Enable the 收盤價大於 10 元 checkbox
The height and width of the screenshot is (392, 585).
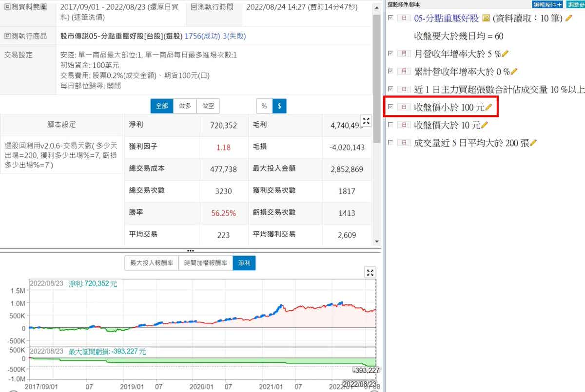pos(390,125)
